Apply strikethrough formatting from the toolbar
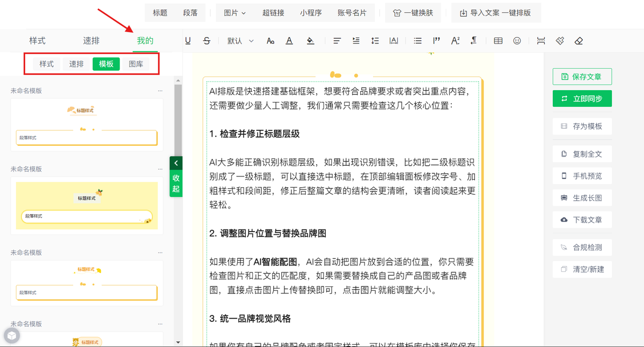 point(207,41)
